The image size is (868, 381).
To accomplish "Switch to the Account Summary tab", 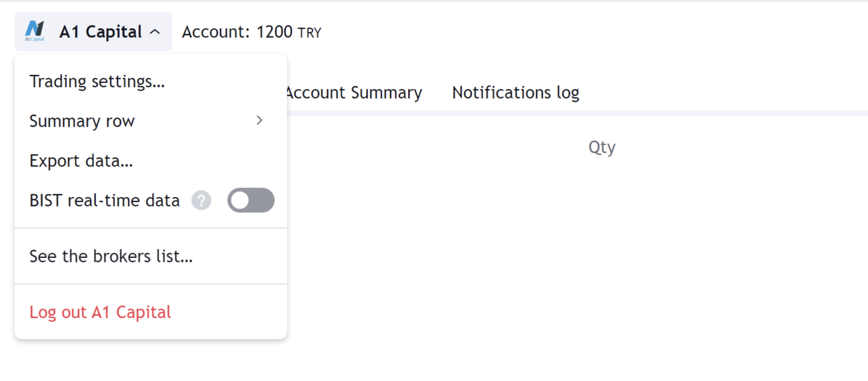I will [355, 93].
